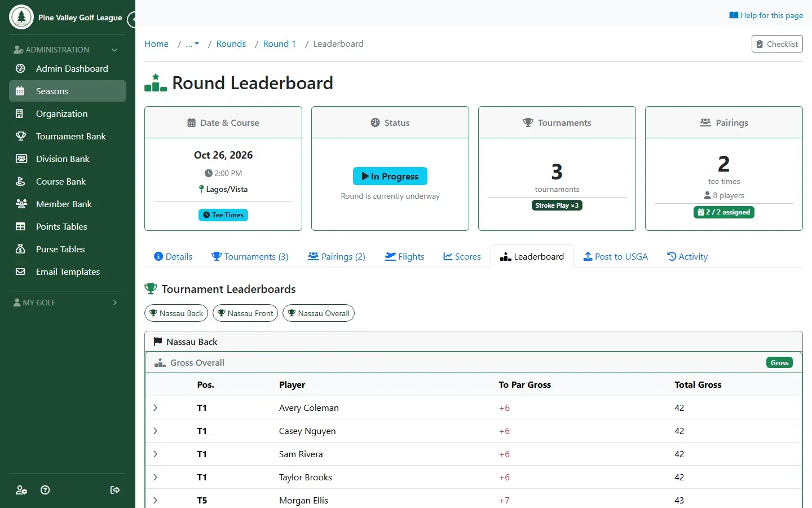Switch to the Pairings (2) tab
The image size is (812, 508).
click(337, 256)
